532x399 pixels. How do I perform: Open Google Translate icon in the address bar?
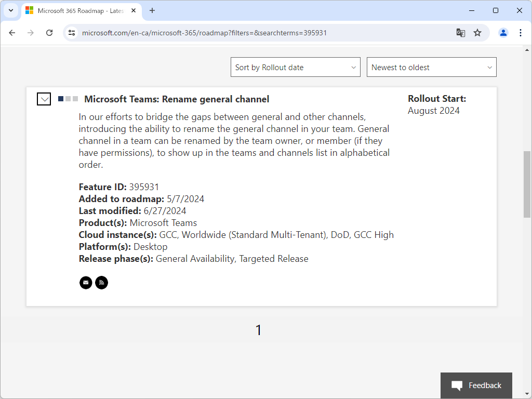point(460,32)
